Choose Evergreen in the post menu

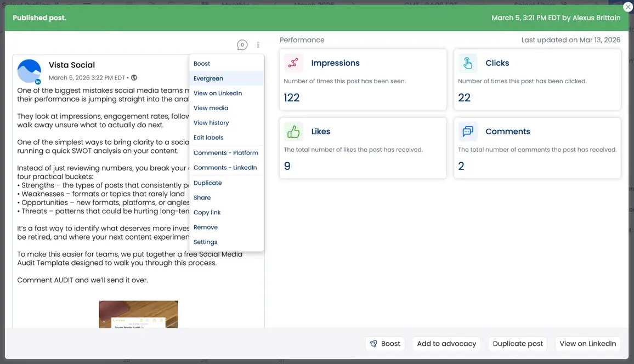coord(208,78)
